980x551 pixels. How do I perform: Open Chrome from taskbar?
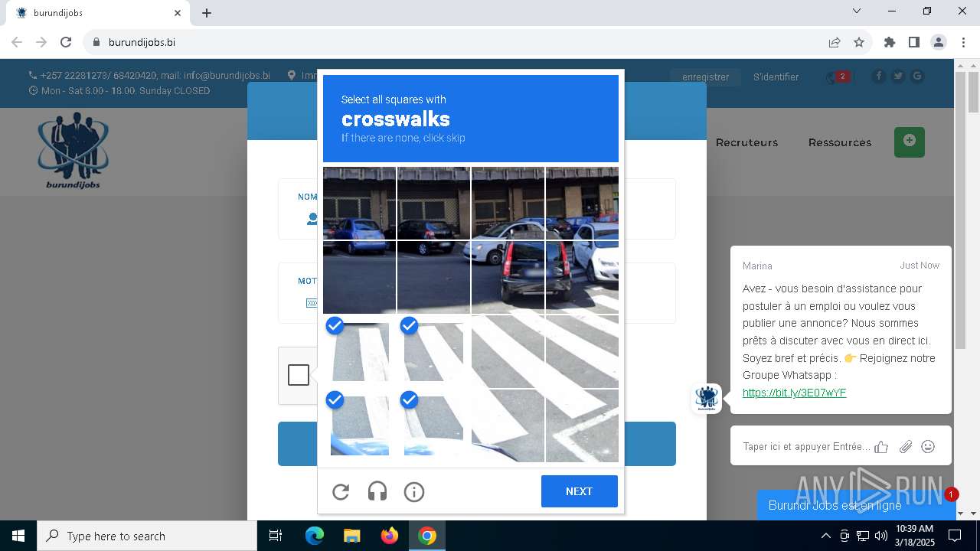tap(427, 536)
